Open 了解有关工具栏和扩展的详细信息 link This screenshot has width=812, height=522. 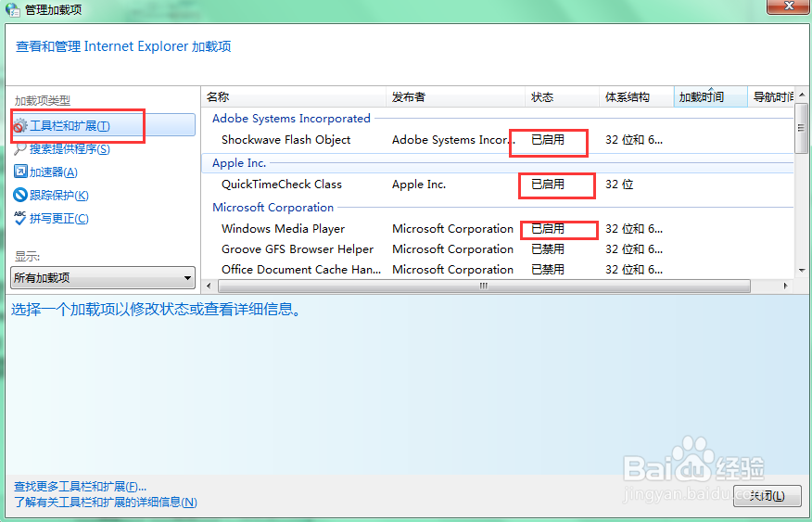click(x=105, y=503)
